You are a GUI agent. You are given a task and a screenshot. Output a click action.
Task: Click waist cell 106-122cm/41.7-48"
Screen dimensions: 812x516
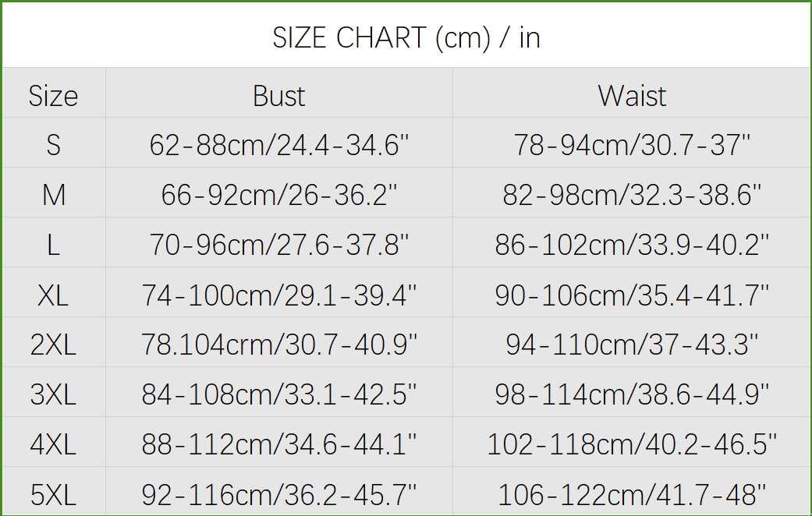coord(632,494)
